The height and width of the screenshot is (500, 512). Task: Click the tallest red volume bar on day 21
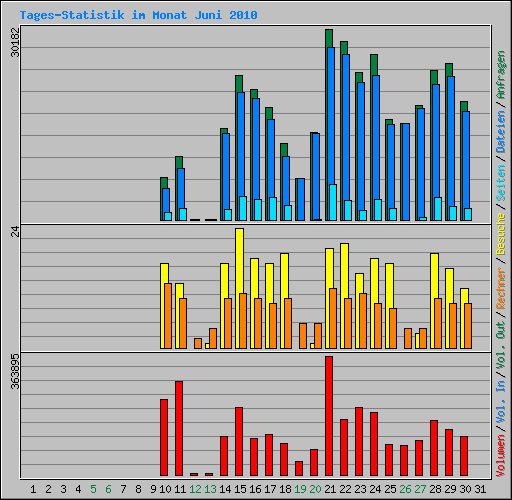tap(329, 416)
